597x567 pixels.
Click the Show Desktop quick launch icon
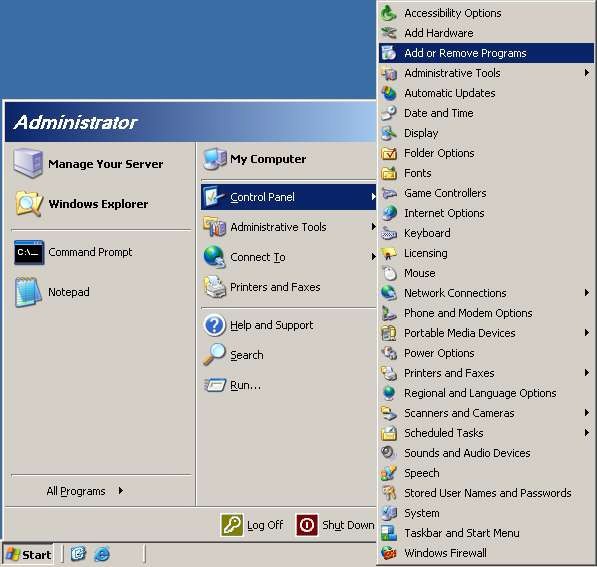78,553
